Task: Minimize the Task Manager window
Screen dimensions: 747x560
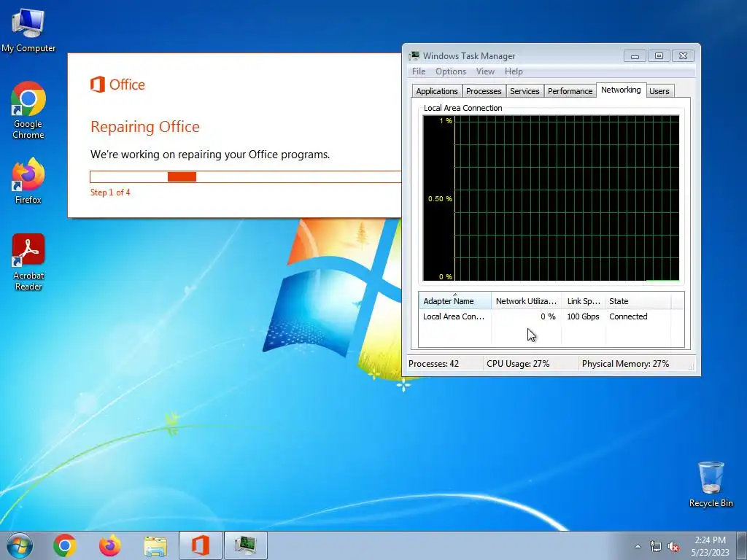Action: click(x=635, y=56)
